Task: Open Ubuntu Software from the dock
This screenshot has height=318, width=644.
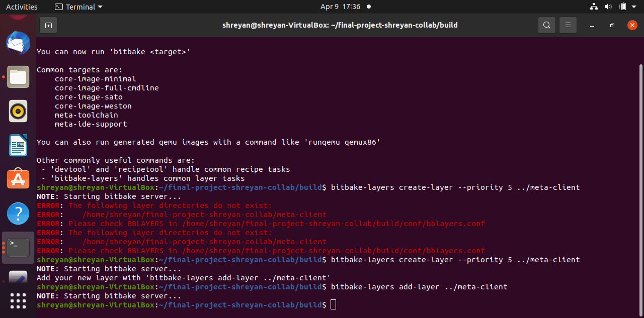Action: click(18, 179)
